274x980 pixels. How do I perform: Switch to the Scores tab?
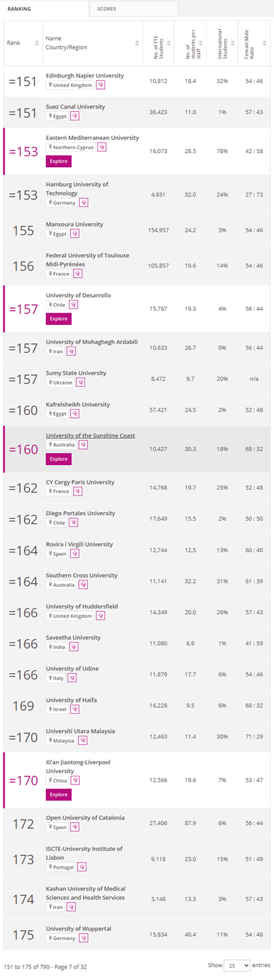point(134,9)
